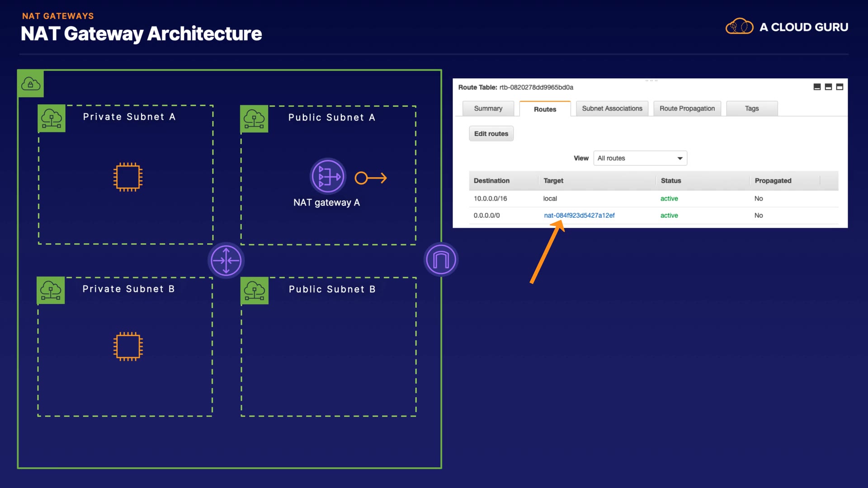Click the VPC cloud lock icon
Image resolution: width=868 pixels, height=488 pixels.
31,84
